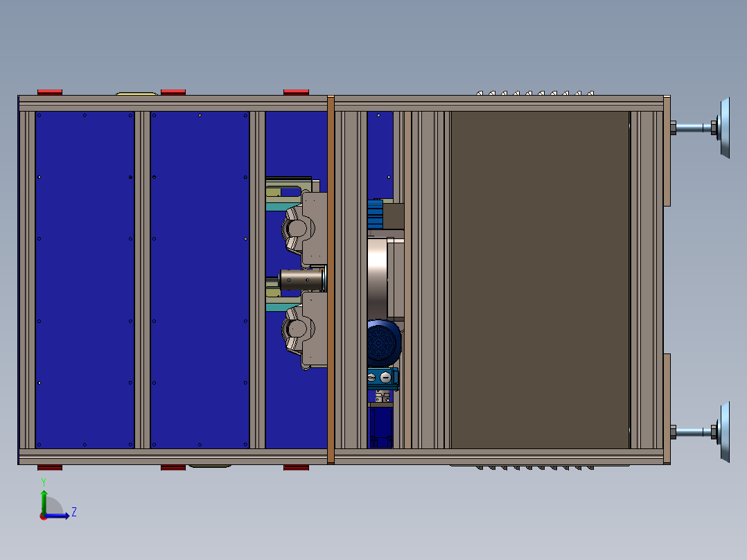Select the large brown panel on right

coord(540,280)
